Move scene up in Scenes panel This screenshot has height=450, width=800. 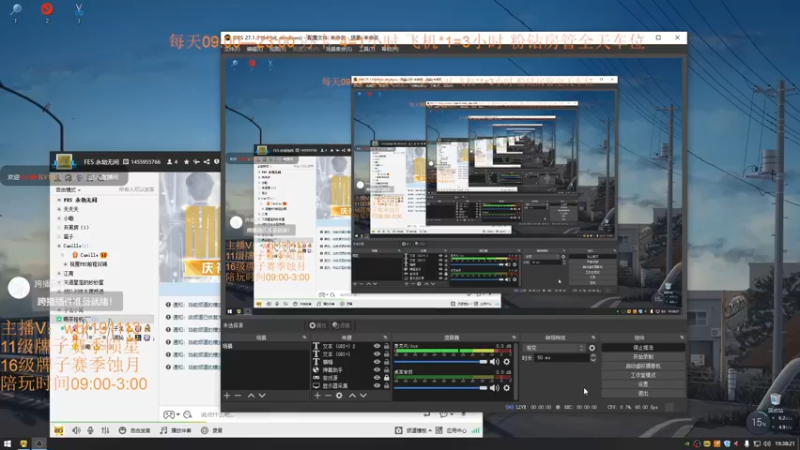tap(251, 395)
